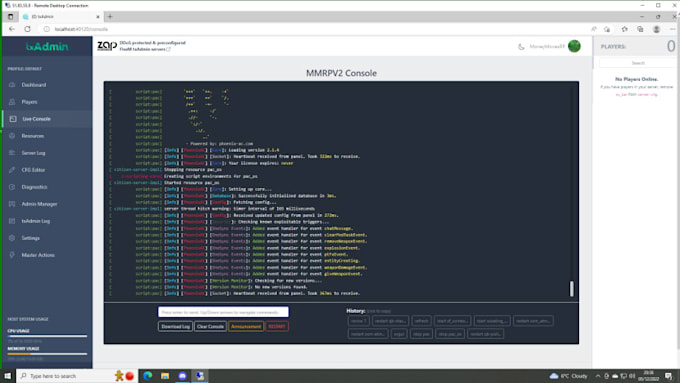Open browser Favorites star icon
The width and height of the screenshot is (680, 383).
coord(624,29)
